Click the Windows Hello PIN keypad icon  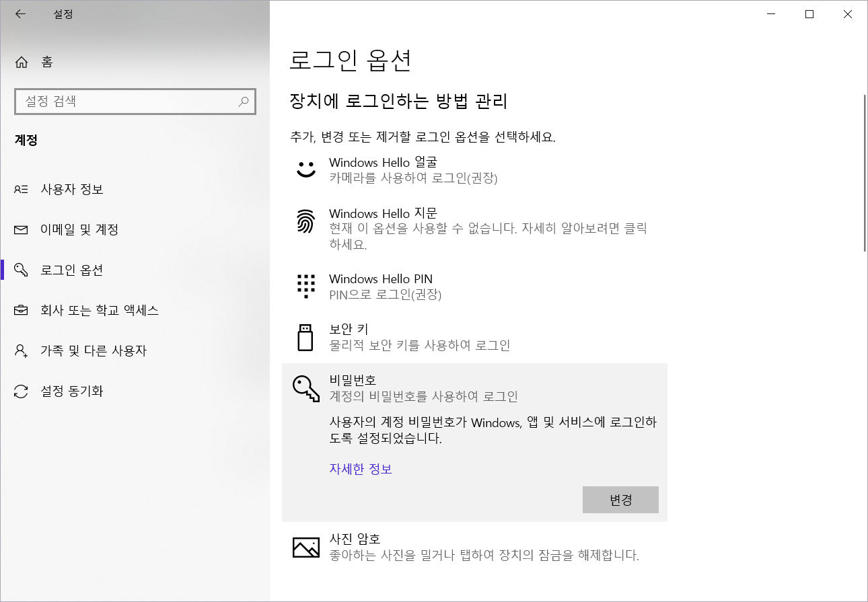click(305, 286)
